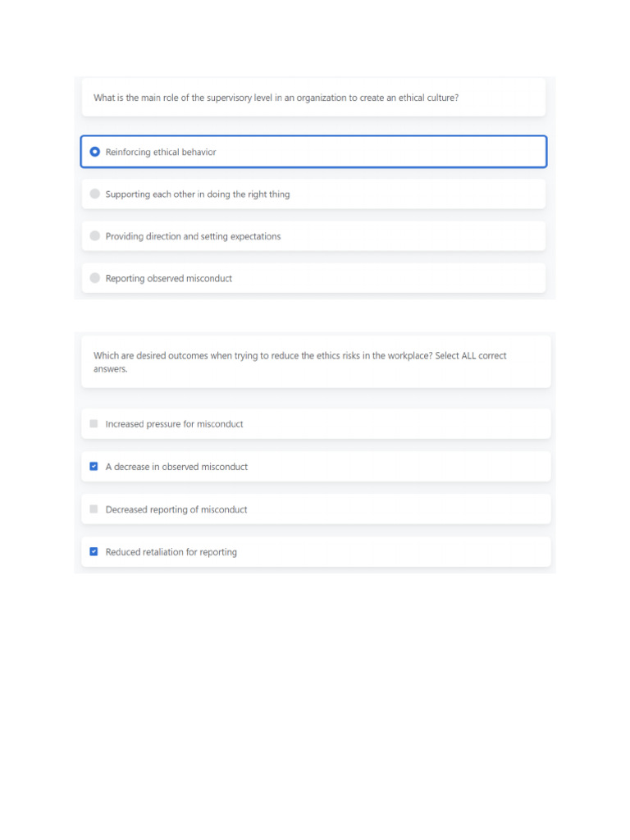Screen dimensions: 630x840
Task: Click the 'Reinforcing ethical behavior' answer label
Action: [x=161, y=153]
